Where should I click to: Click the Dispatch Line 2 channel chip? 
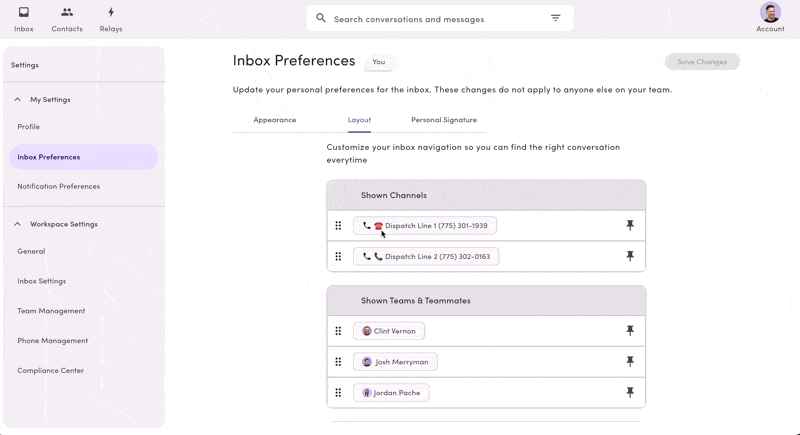(426, 257)
